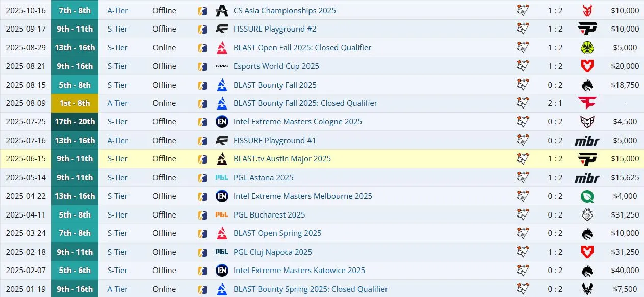Click the Esports World Cup logo icon
The image size is (644, 297).
click(x=222, y=66)
